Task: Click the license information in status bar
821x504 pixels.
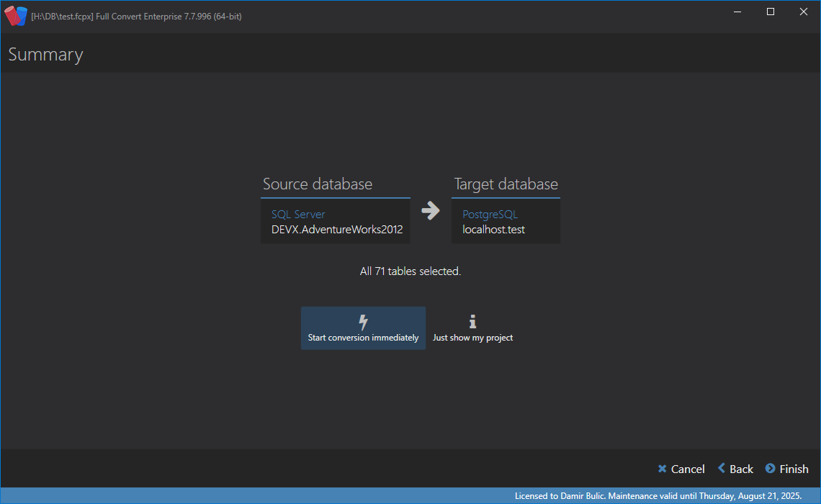Action: tap(658, 496)
